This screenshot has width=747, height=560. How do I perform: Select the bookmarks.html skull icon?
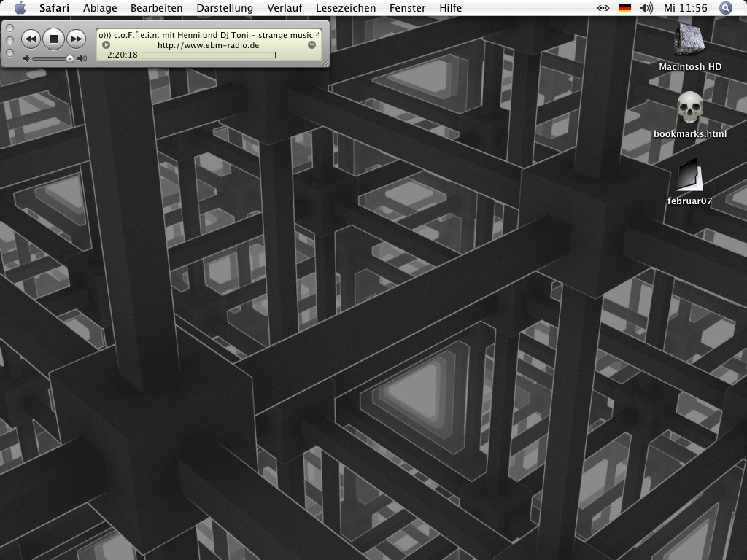689,108
